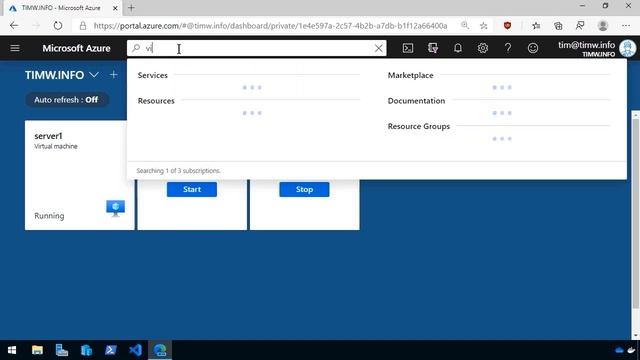Open portal settings gear

[x=483, y=48]
